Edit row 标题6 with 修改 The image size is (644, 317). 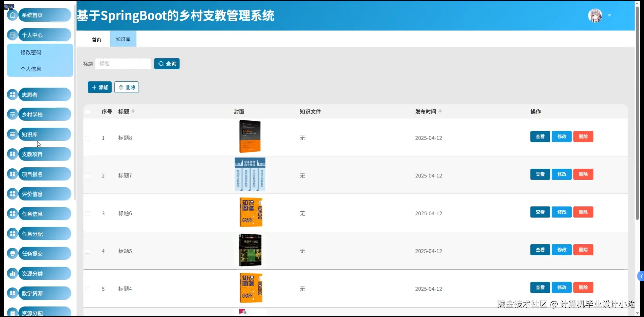[562, 212]
